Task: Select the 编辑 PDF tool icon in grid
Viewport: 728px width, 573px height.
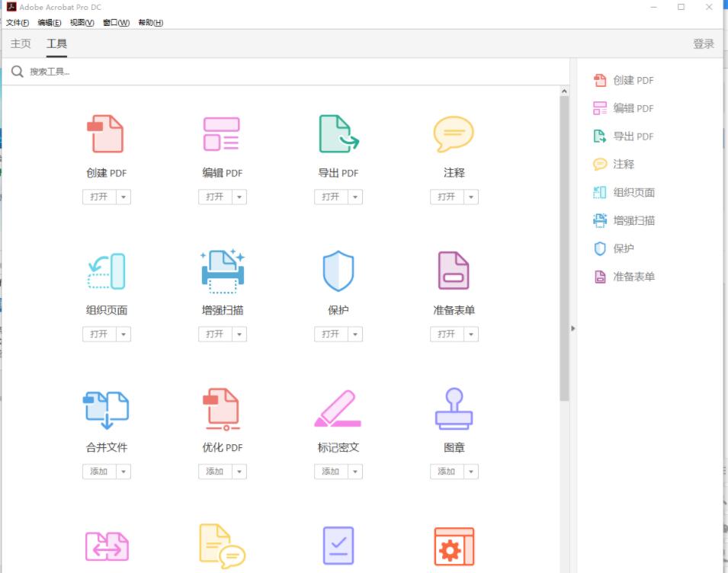Action: pyautogui.click(x=222, y=133)
